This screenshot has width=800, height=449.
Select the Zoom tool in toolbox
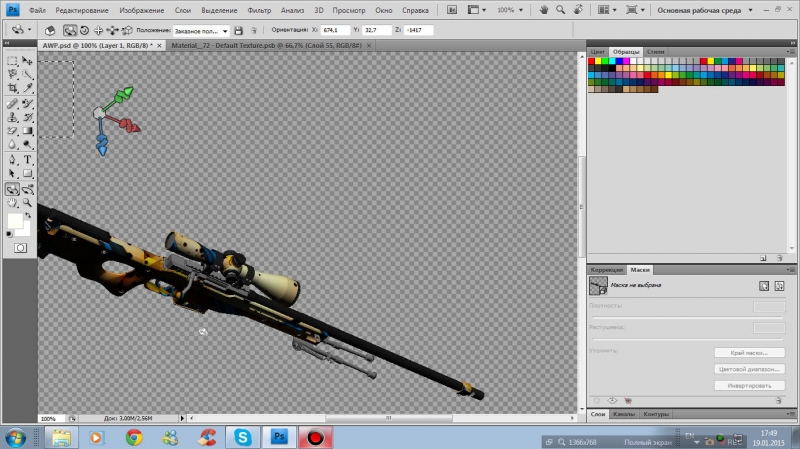click(x=27, y=203)
